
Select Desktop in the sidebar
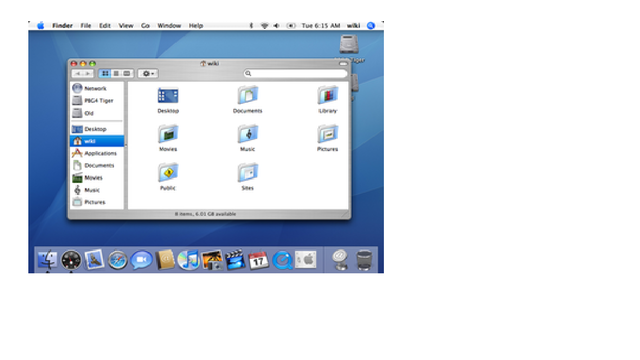point(97,129)
